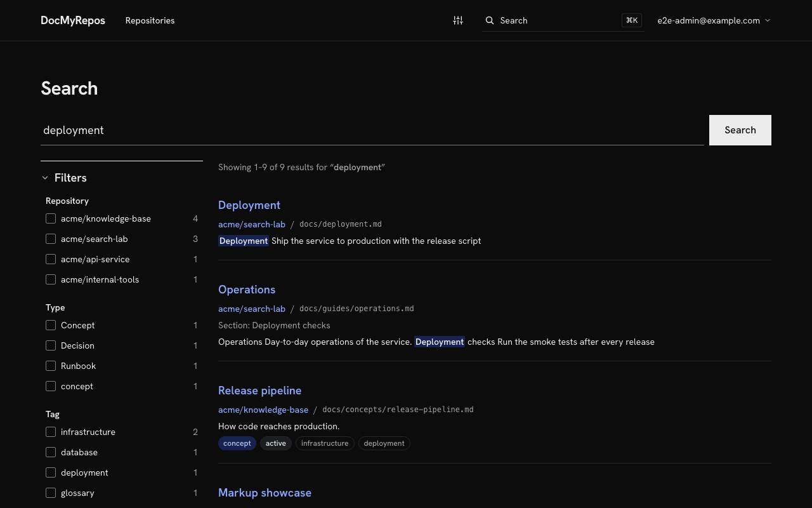This screenshot has width=812, height=508.
Task: Click the Tag filter group heading
Action: tap(53, 414)
